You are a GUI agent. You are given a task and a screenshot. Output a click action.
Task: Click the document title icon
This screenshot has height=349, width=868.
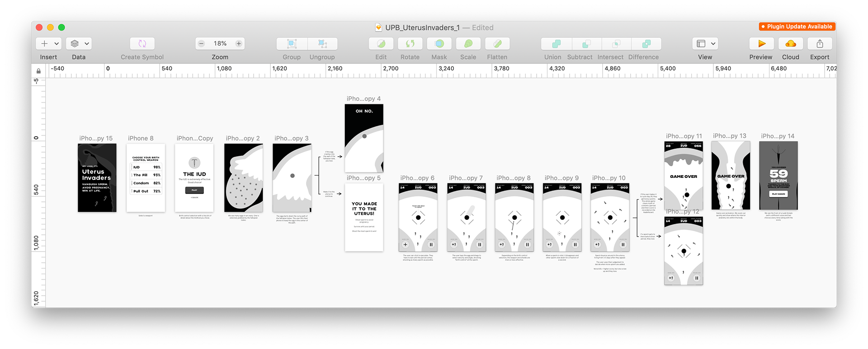(379, 28)
